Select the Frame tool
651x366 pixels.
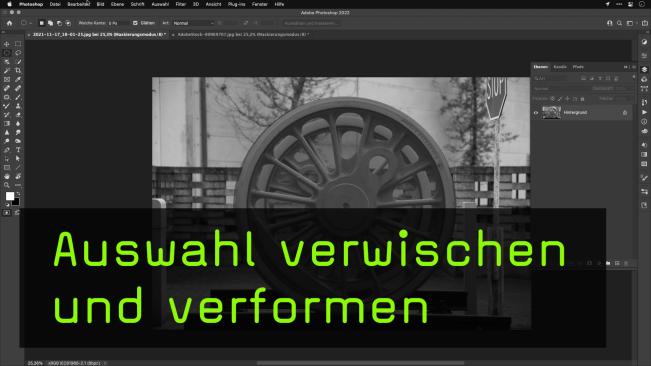[x=7, y=79]
